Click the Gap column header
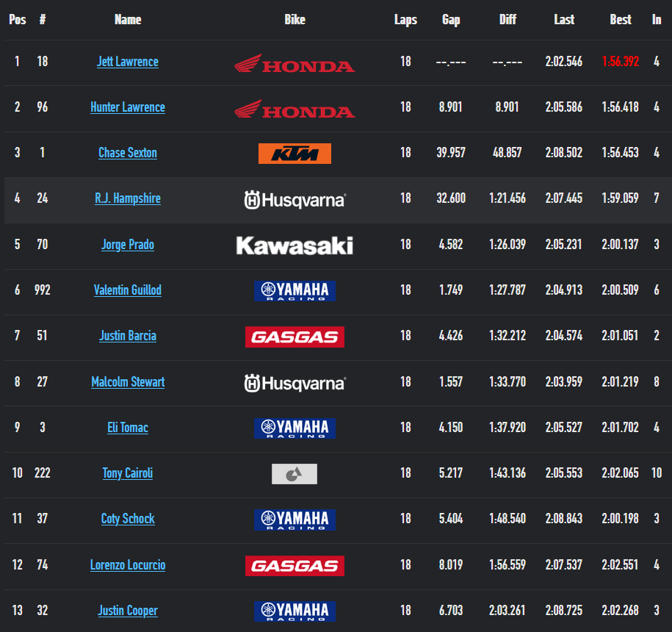This screenshot has width=672, height=632. (451, 20)
